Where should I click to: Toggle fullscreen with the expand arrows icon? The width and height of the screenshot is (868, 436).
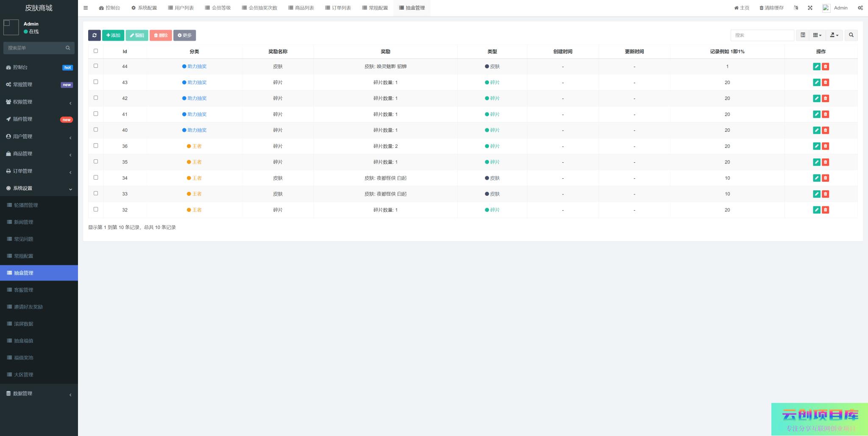pos(810,8)
